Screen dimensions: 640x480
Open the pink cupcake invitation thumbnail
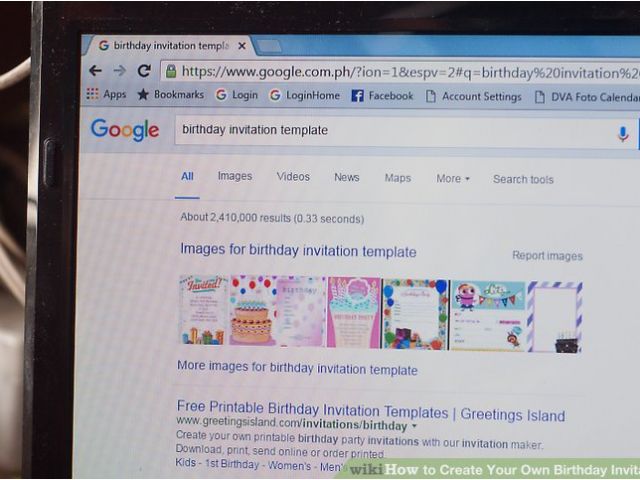click(353, 313)
